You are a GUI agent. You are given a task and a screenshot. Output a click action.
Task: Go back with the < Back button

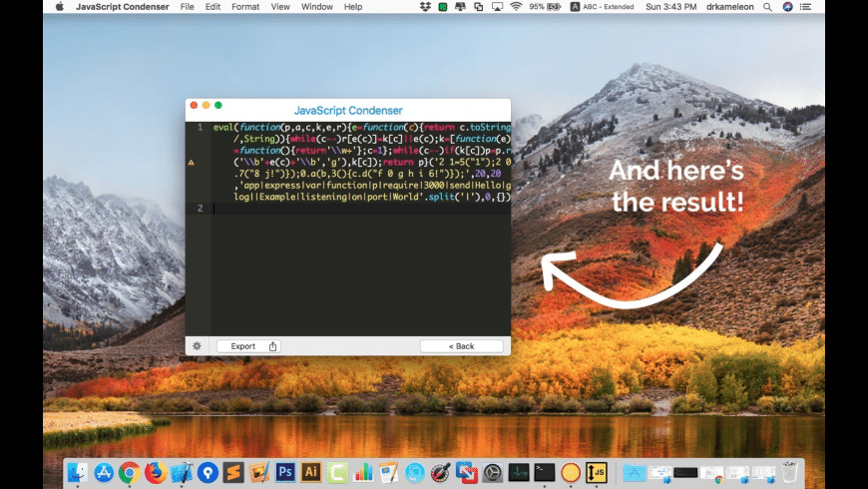pyautogui.click(x=462, y=346)
